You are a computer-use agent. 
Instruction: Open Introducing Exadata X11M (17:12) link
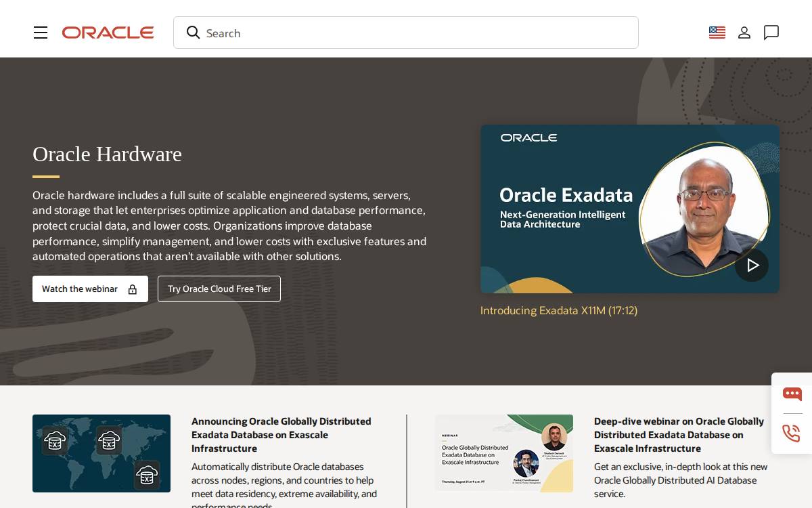click(559, 310)
